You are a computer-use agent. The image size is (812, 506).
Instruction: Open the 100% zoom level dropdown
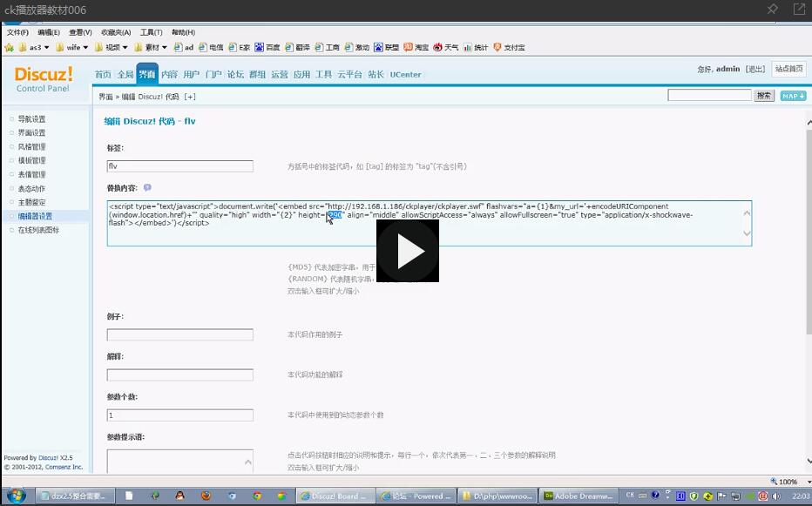coord(809,482)
